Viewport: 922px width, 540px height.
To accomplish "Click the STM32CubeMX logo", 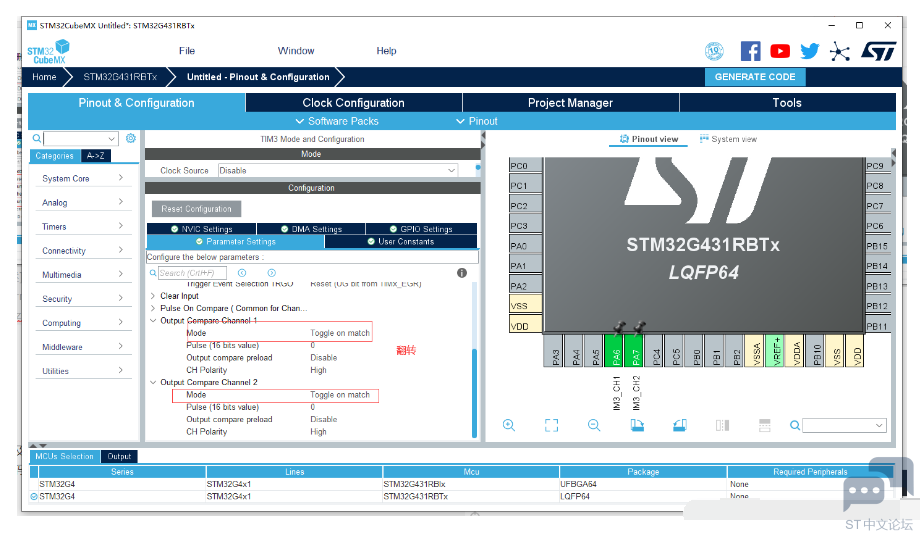I will (x=48, y=52).
